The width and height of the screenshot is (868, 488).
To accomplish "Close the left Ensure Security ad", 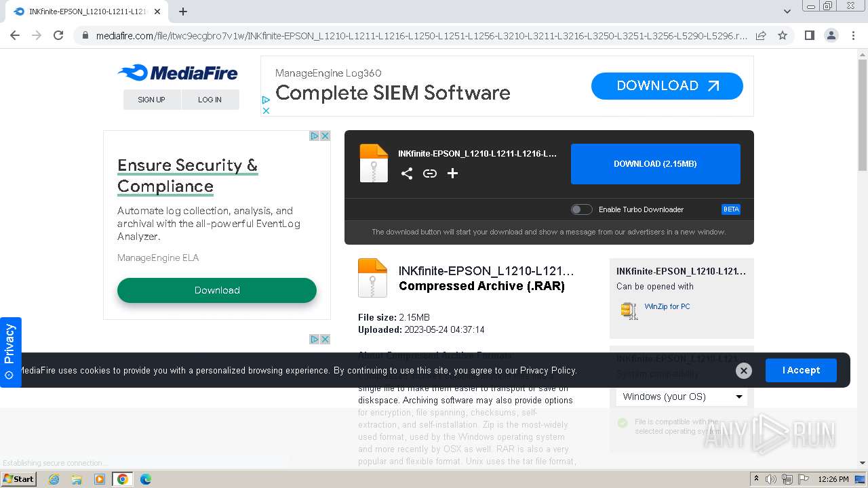I will pyautogui.click(x=325, y=136).
